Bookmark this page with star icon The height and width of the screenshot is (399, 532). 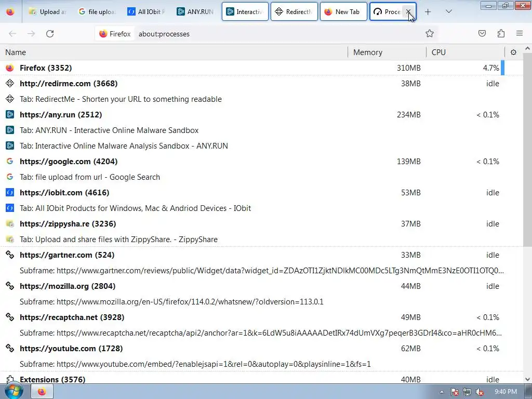click(x=430, y=33)
